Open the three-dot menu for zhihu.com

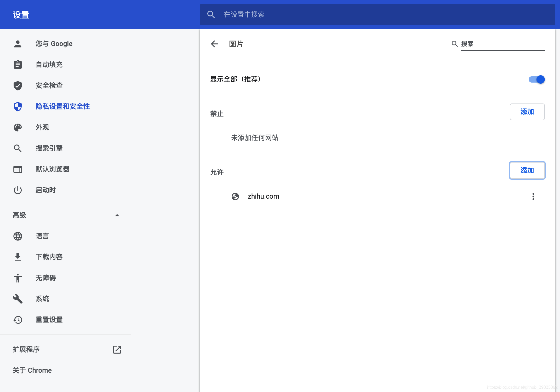click(533, 197)
